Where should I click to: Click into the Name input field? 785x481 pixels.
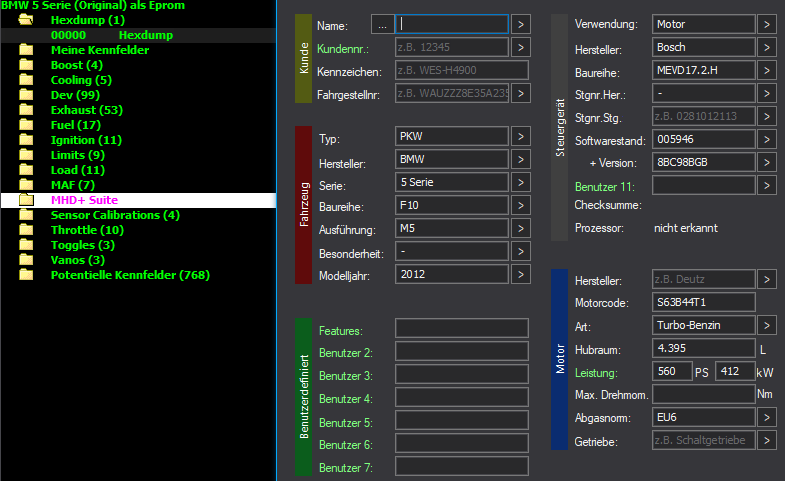[x=452, y=25]
